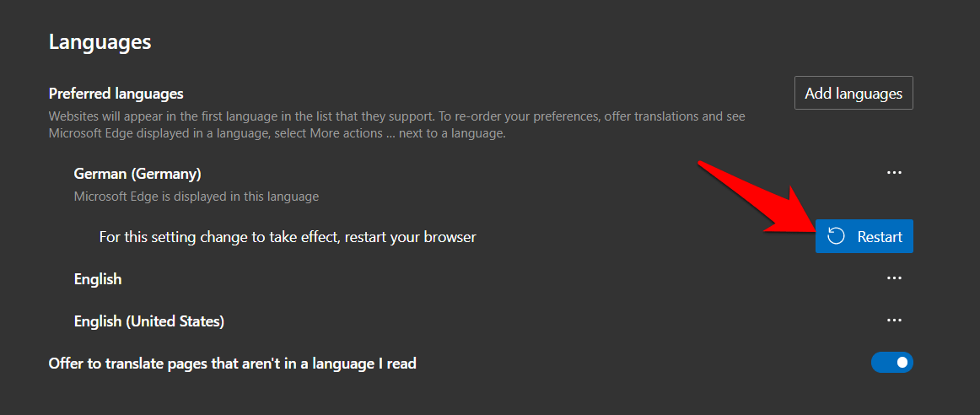Click the Languages section heading
Viewport: 980px width, 415px height.
[x=100, y=41]
